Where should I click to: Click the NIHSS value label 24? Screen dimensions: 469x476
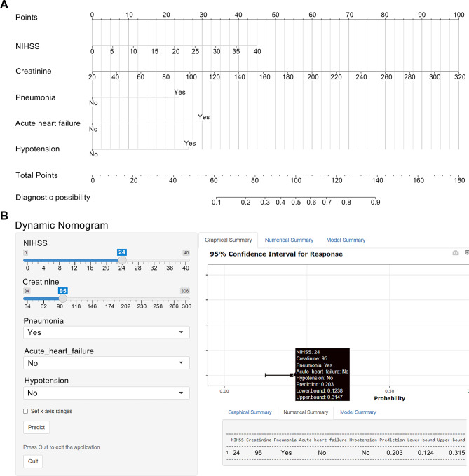click(x=122, y=252)
